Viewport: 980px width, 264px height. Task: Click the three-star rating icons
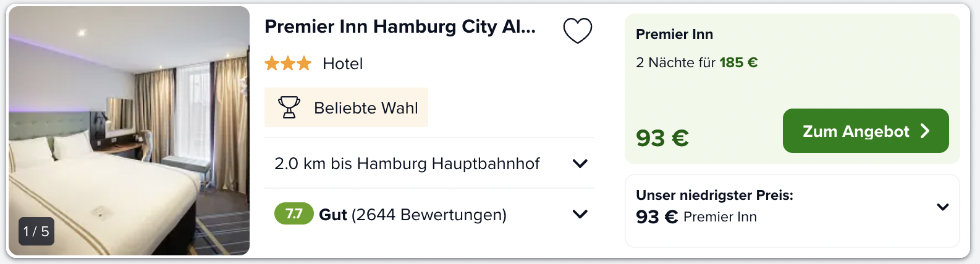click(288, 63)
